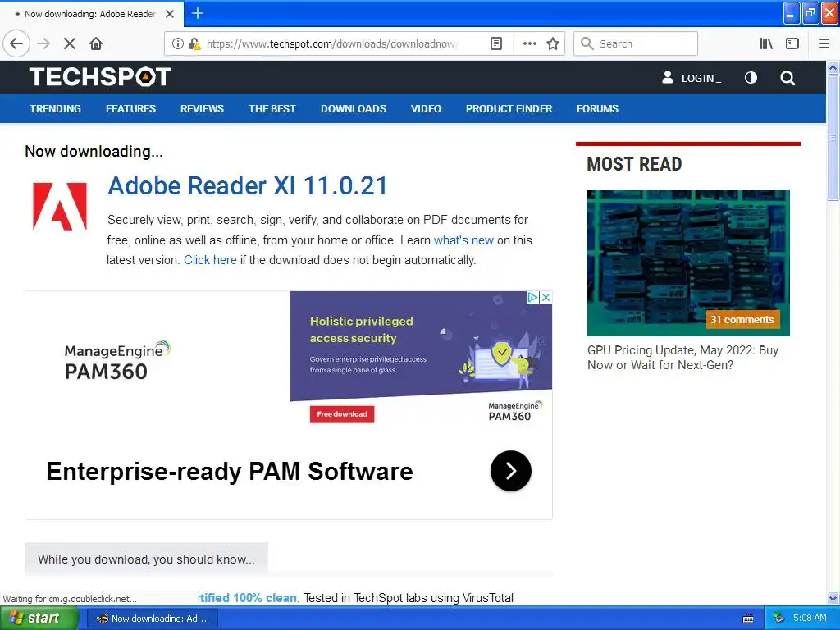
Task: Close the ManageEngine ad with X
Action: click(x=546, y=297)
